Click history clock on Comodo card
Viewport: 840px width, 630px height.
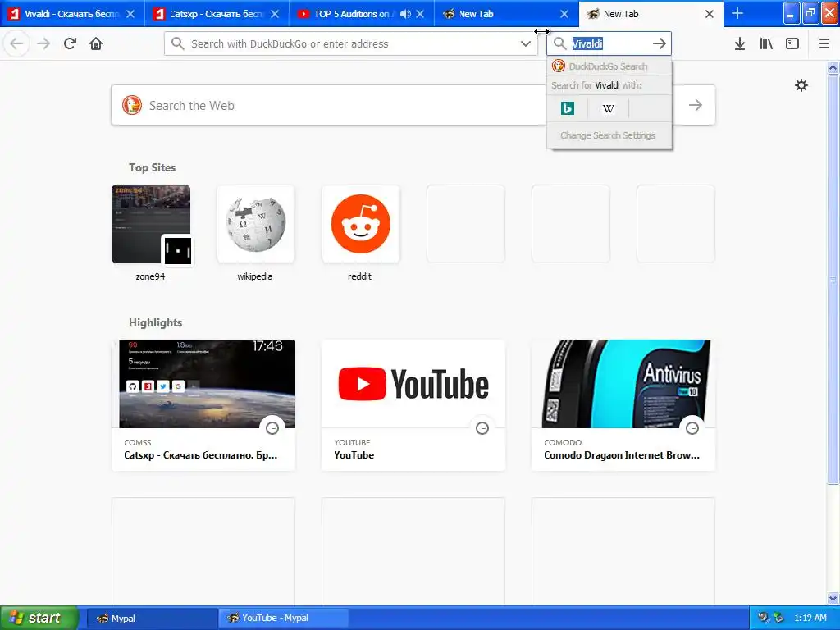pyautogui.click(x=692, y=428)
